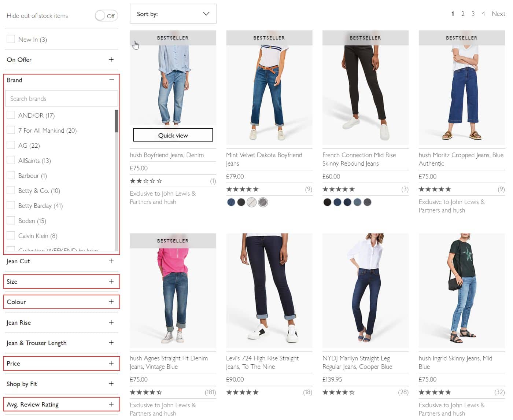513x420 pixels.
Task: Open the Sort by dropdown
Action: tap(173, 14)
